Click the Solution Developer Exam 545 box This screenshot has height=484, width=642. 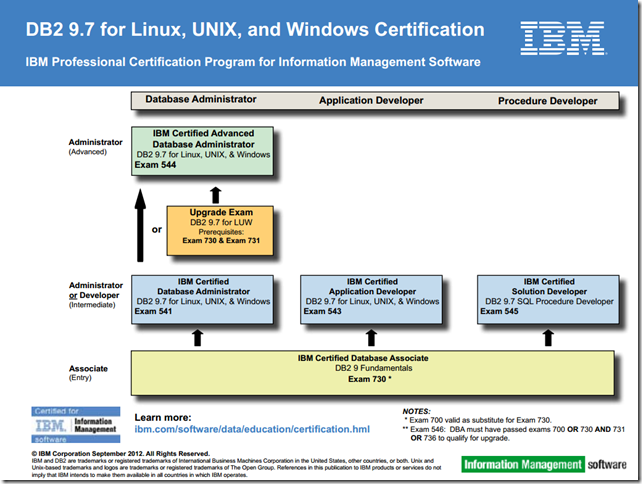point(548,299)
